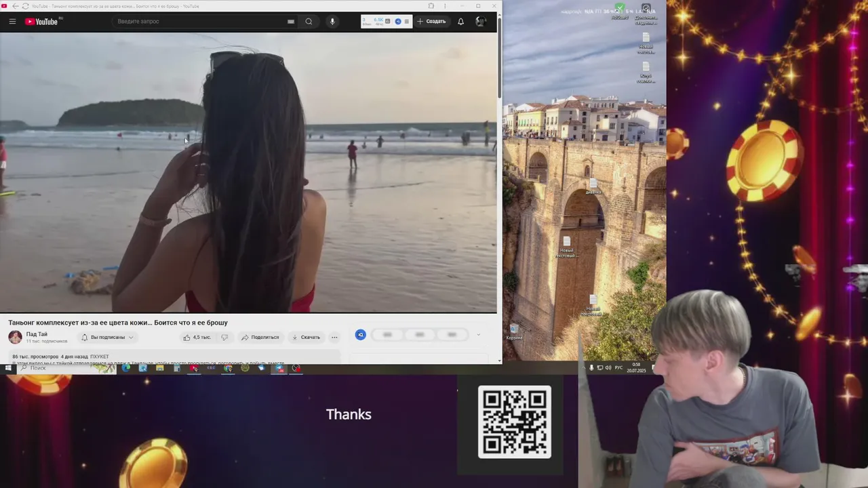Click the system tray volume icon

click(x=608, y=368)
